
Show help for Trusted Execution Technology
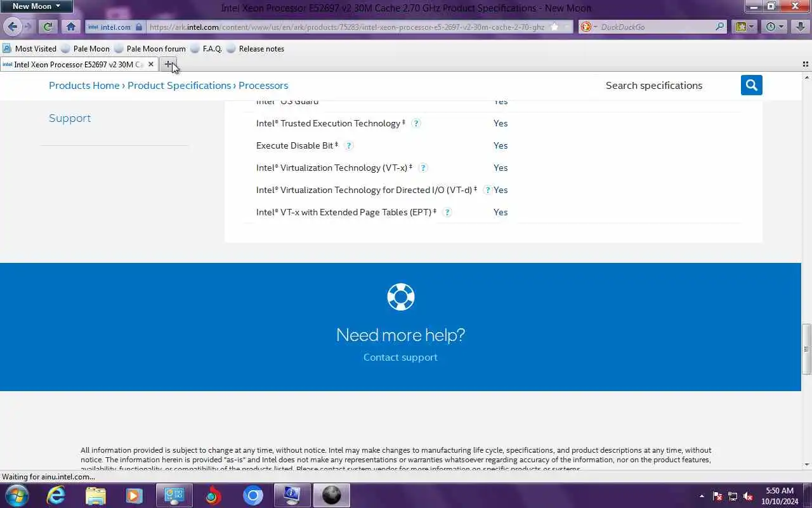[416, 123]
